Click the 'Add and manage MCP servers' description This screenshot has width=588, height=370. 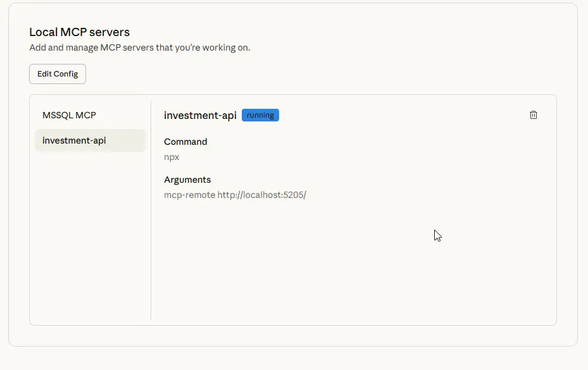pyautogui.click(x=139, y=47)
